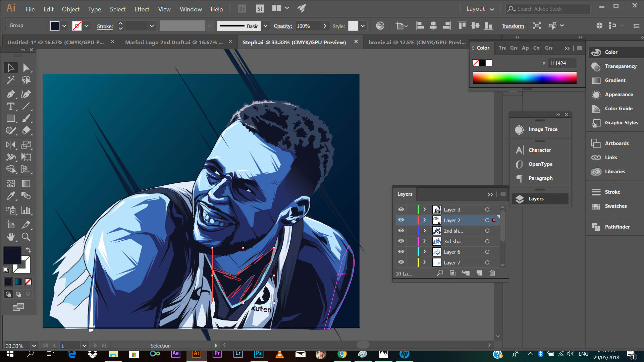Click target circle for Layer 6

[487, 252]
